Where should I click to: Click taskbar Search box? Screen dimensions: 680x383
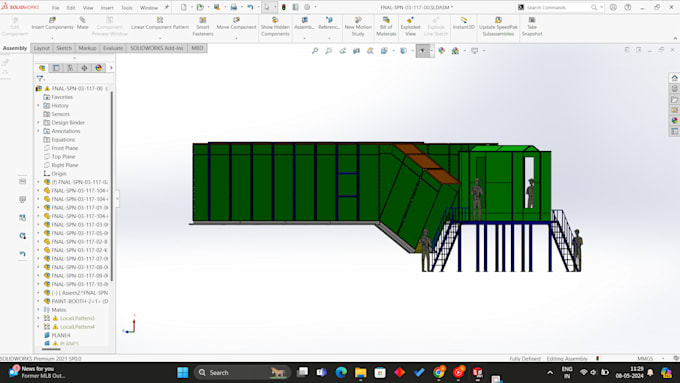pyautogui.click(x=242, y=373)
